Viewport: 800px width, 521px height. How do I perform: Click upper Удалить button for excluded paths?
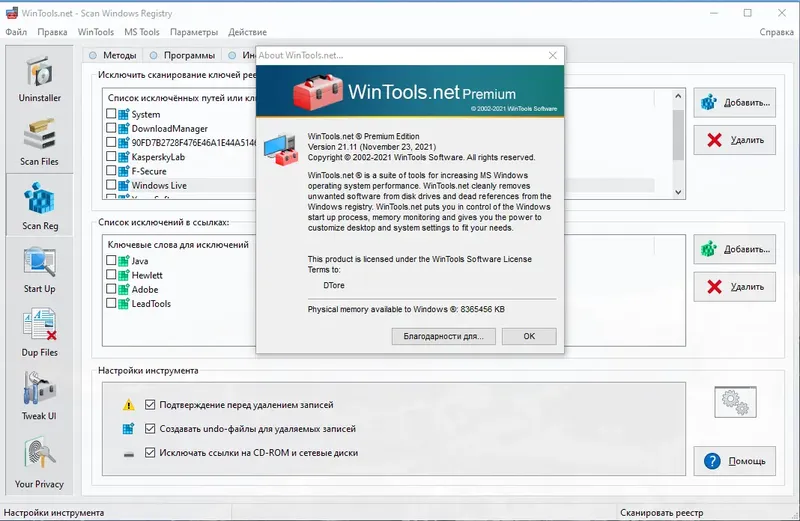coord(734,140)
